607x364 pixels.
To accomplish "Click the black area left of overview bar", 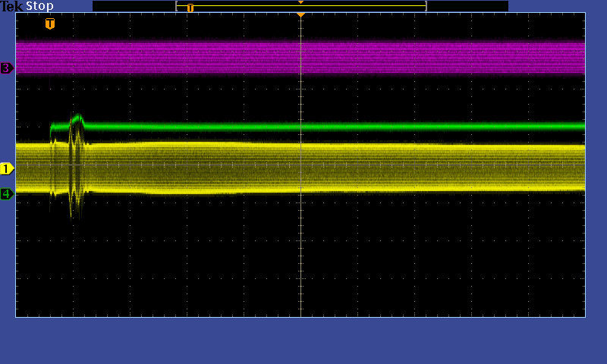I will (x=133, y=6).
